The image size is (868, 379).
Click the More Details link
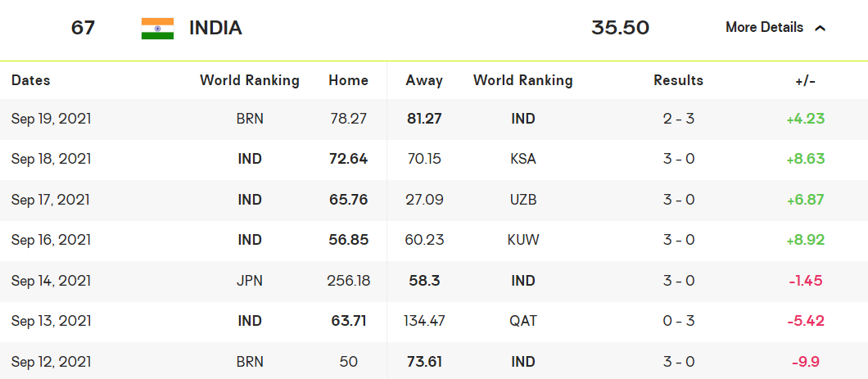(x=764, y=28)
